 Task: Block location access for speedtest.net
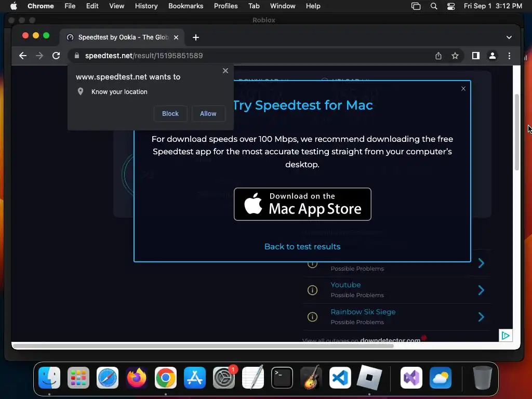[x=170, y=114]
